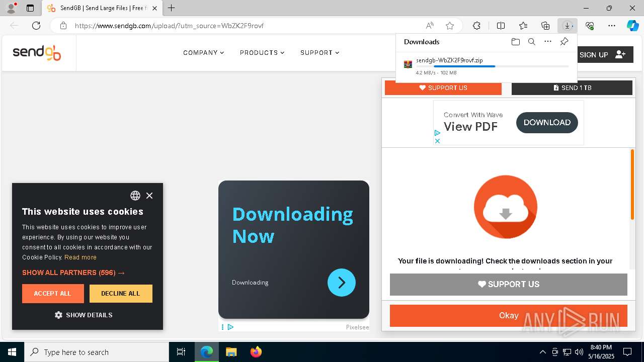Screen dimensions: 644x362
Task: Search downloads with magnifier icon
Action: point(531,42)
